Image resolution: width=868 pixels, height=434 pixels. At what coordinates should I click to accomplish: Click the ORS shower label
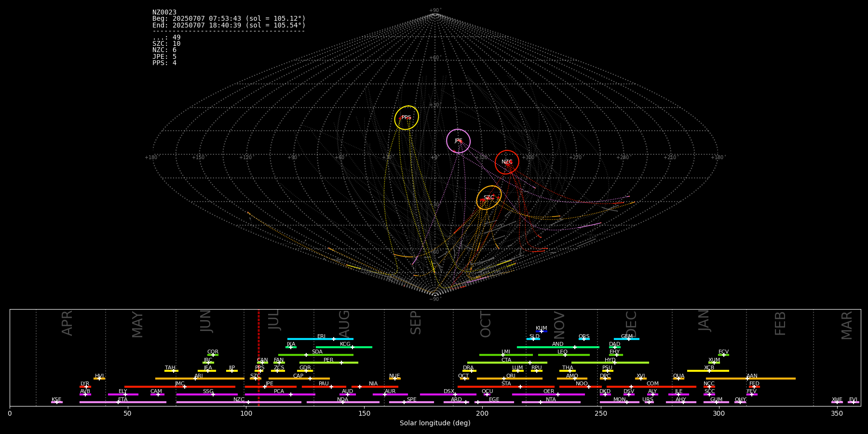point(584,337)
